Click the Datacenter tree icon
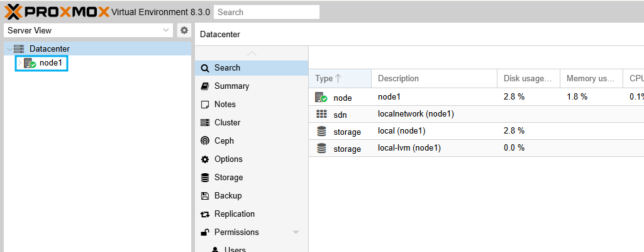This screenshot has width=644, height=252. 19,49
